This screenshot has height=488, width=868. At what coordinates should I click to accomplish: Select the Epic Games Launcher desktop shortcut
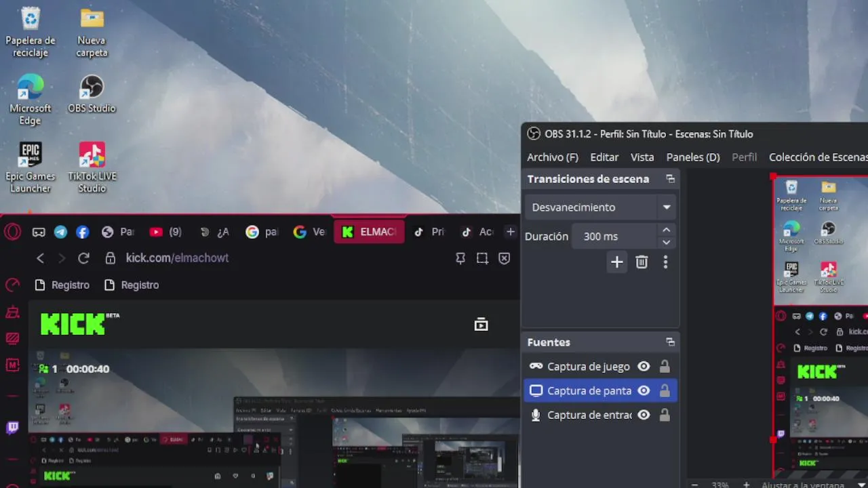click(31, 167)
